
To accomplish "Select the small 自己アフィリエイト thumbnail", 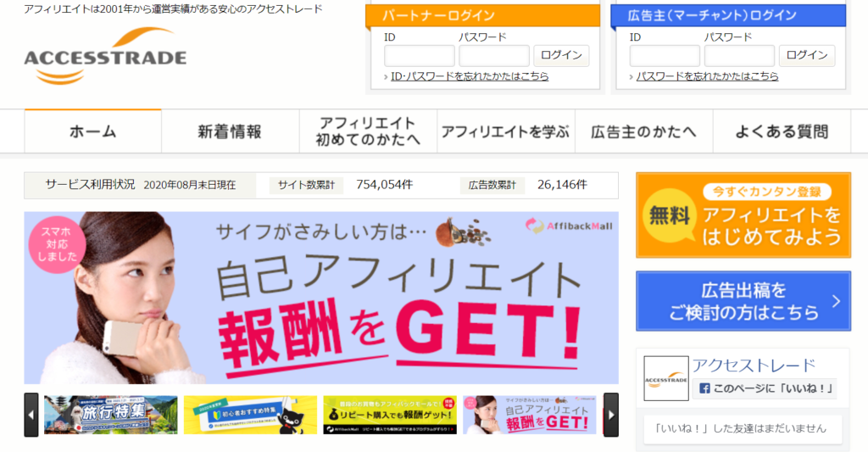I will tap(529, 415).
